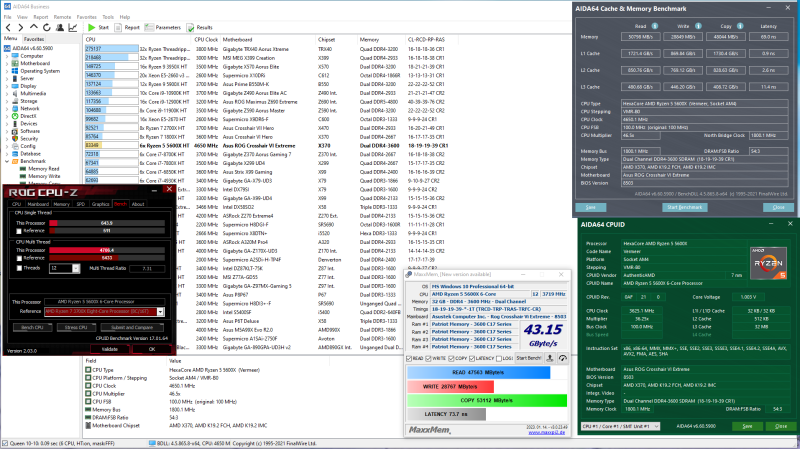The image size is (800, 449).
Task: Expand the Software tree node
Action: (7, 131)
